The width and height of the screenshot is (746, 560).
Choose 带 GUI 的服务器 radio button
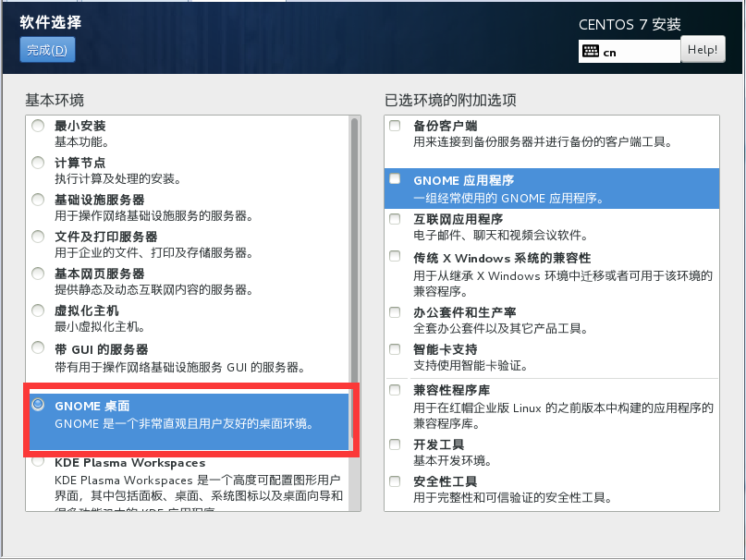38,347
